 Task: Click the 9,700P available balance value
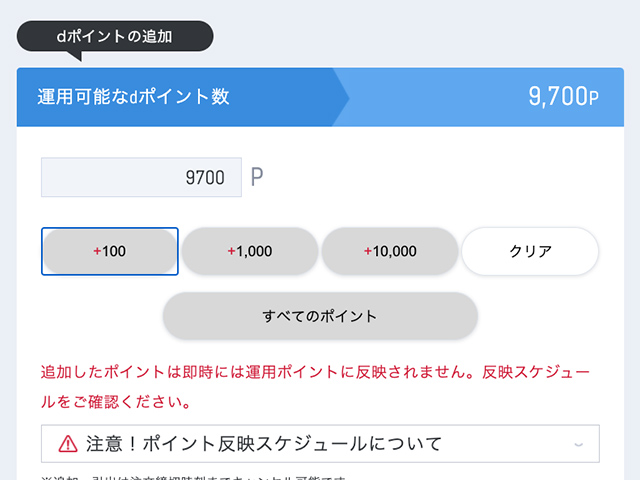[x=562, y=97]
